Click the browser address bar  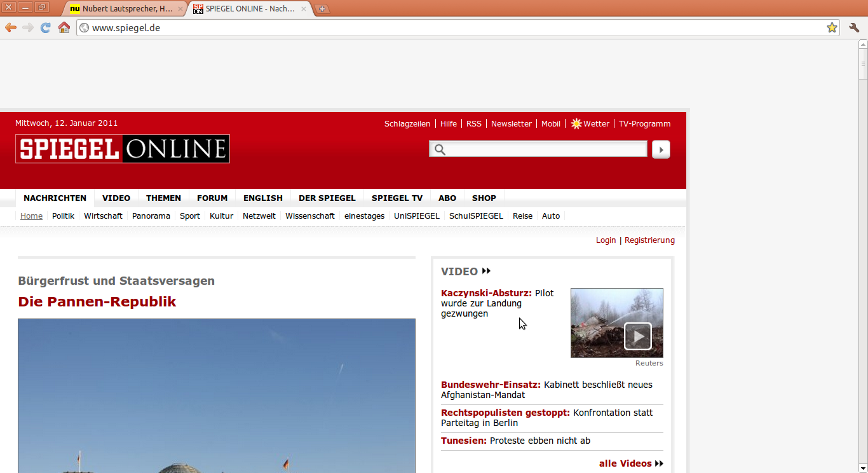pyautogui.click(x=445, y=27)
